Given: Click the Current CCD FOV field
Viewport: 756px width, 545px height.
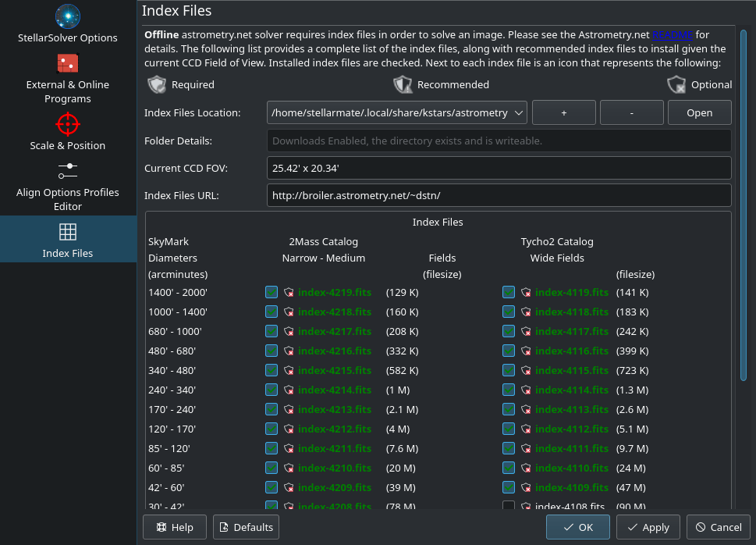Looking at the screenshot, I should pos(499,168).
